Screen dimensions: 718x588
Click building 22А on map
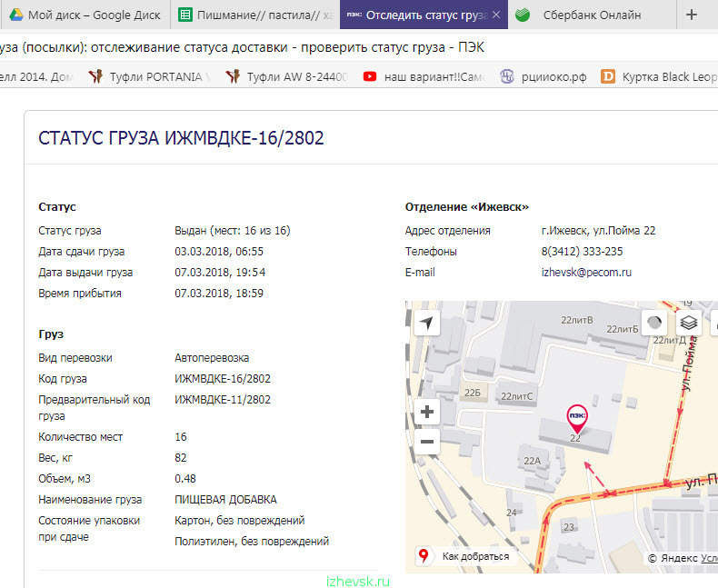click(x=532, y=461)
